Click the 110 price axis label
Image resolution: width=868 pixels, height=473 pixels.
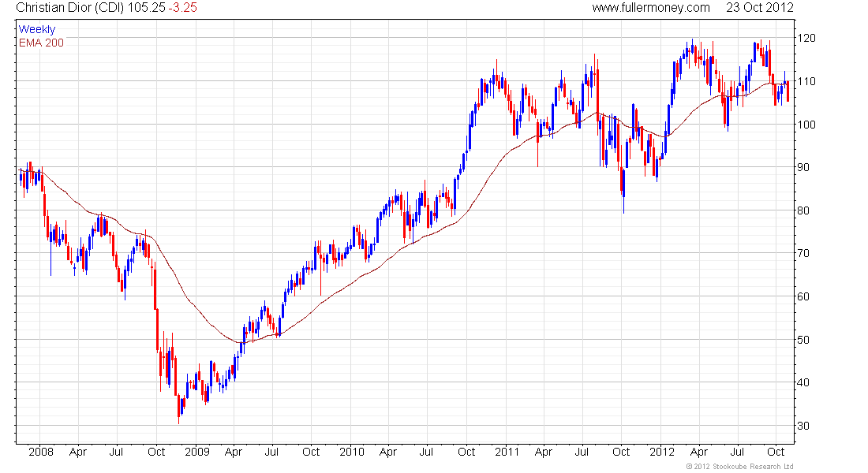pos(806,81)
